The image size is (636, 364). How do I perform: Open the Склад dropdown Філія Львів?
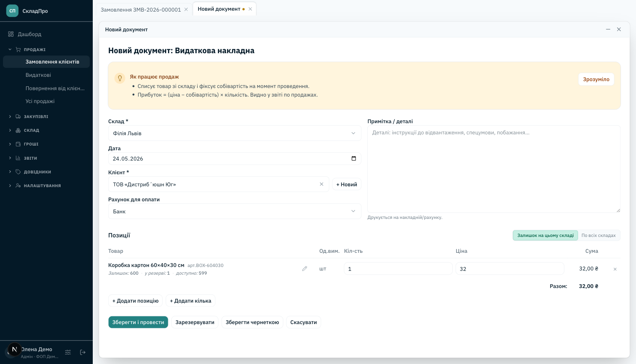coord(234,133)
